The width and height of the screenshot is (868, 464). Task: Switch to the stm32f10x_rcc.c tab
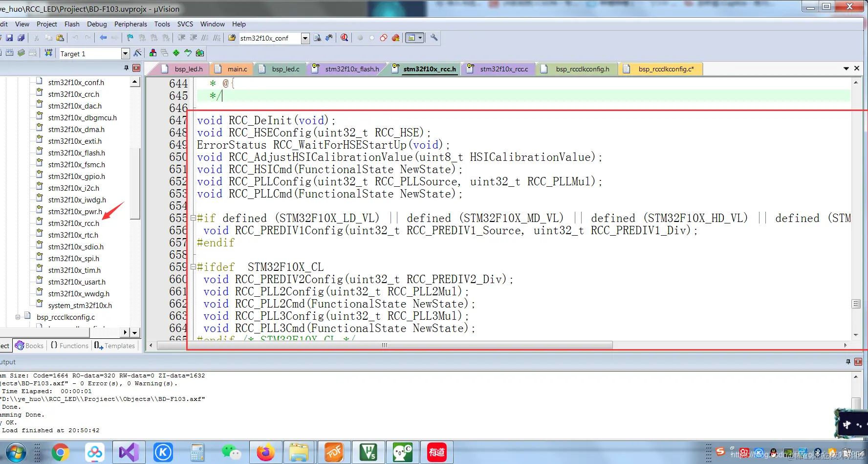click(499, 69)
